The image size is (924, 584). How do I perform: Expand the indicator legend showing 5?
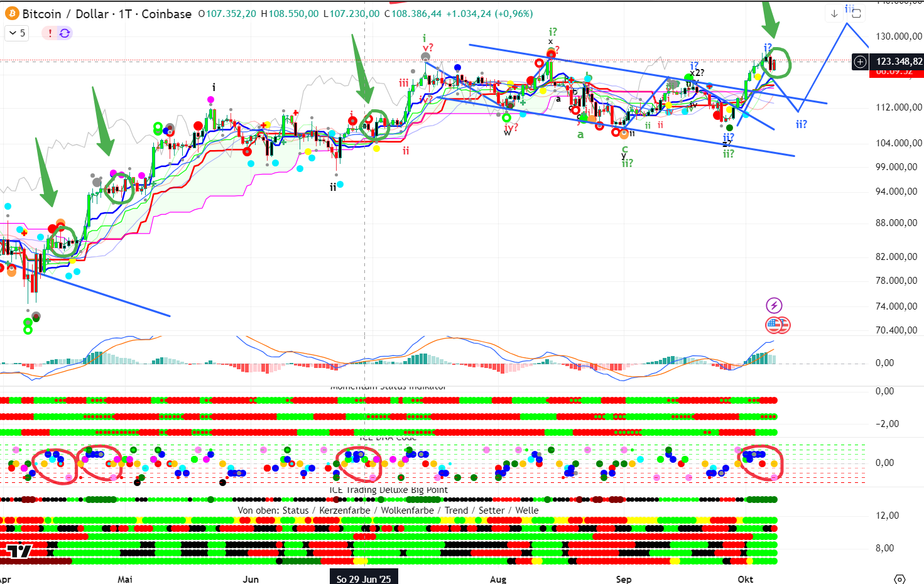[18, 33]
